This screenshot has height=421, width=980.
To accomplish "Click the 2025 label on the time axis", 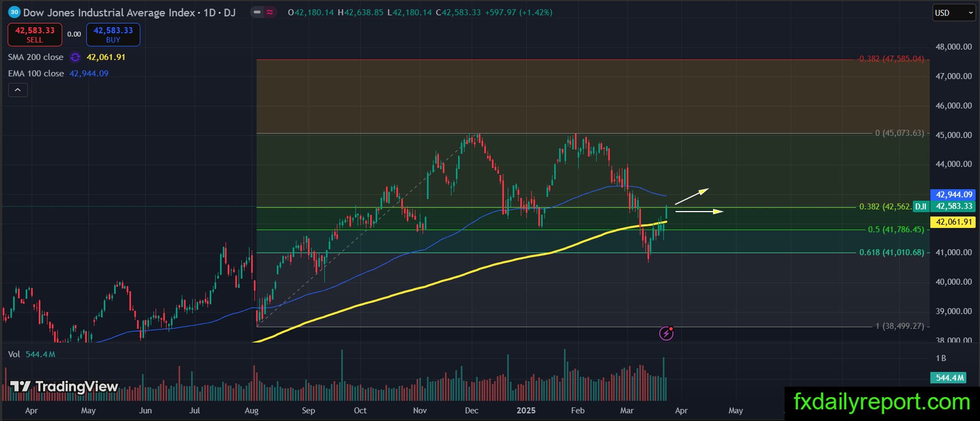I will point(526,411).
